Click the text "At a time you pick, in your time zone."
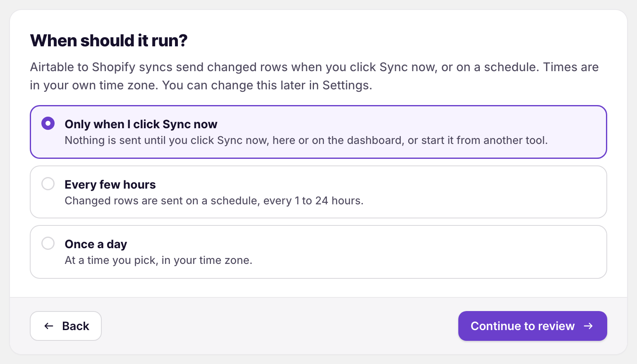The image size is (637, 364). pos(158,260)
